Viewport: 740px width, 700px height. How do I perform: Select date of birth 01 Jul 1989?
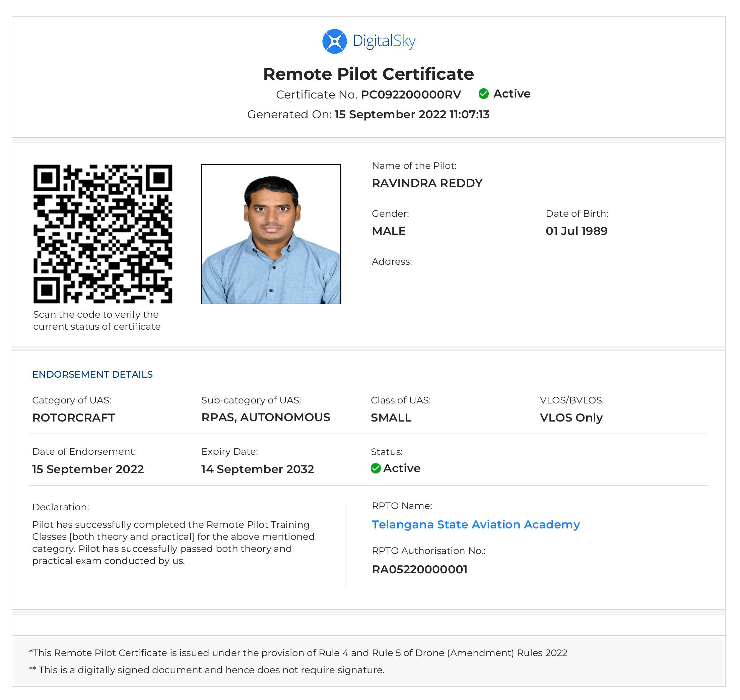[577, 231]
